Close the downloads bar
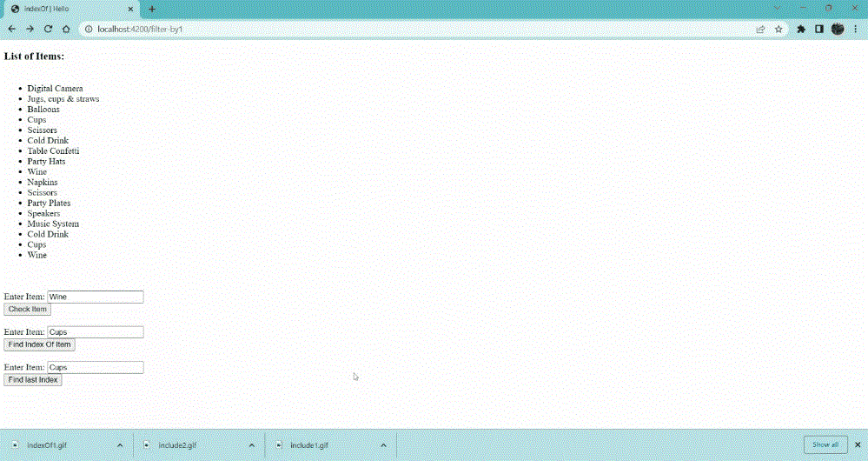Screen dimensions: 868x461 coord(858,445)
